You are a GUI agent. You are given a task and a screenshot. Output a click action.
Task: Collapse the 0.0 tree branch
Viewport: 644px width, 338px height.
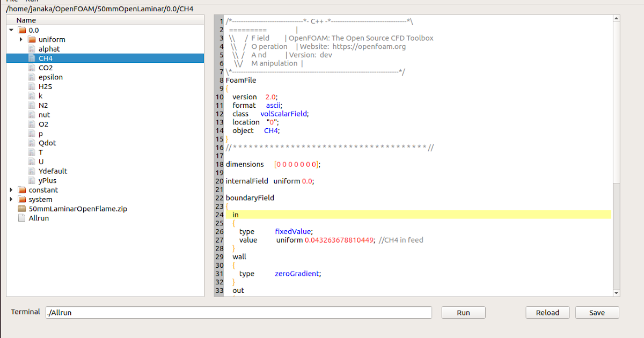[x=11, y=30]
